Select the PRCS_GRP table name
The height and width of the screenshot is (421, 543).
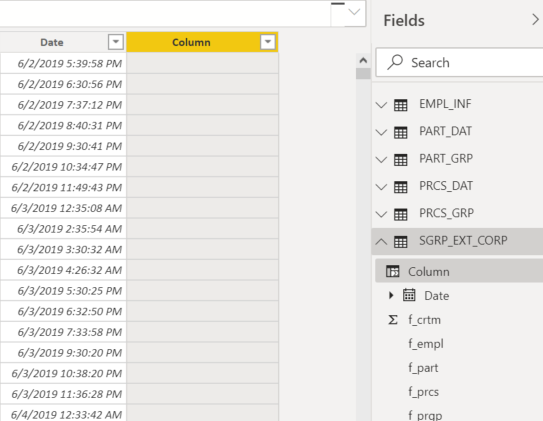pyautogui.click(x=446, y=213)
